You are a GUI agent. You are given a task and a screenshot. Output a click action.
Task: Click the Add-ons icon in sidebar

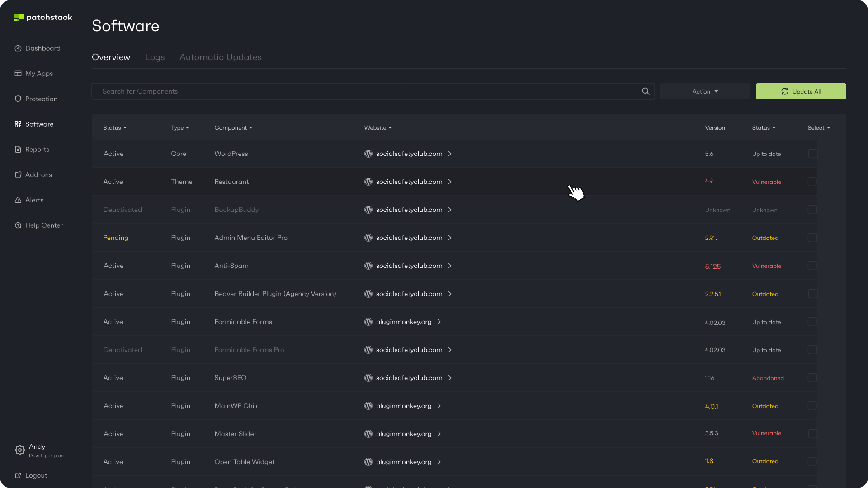coord(18,175)
